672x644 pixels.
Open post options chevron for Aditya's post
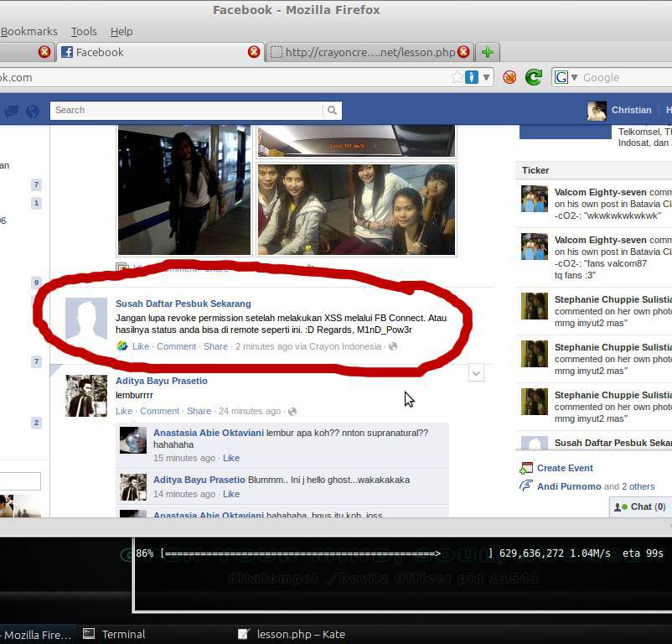pyautogui.click(x=476, y=373)
